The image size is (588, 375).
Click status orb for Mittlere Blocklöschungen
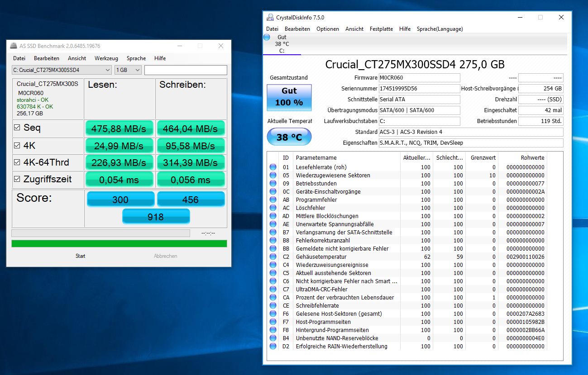point(273,216)
